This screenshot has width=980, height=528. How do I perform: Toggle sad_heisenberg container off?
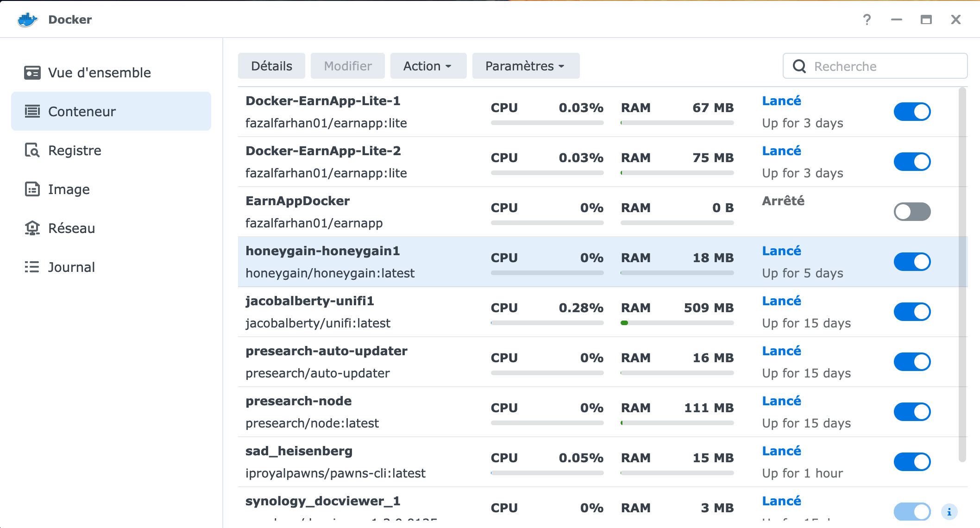tap(912, 462)
